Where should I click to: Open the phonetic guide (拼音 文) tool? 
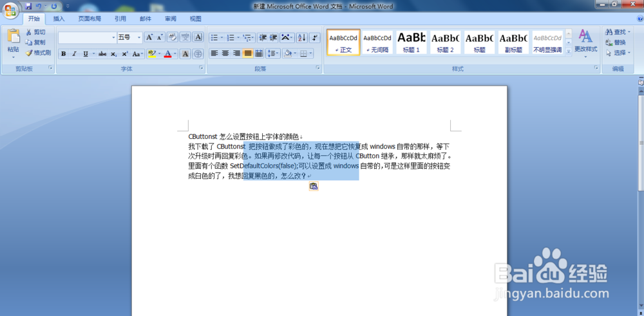[185, 37]
